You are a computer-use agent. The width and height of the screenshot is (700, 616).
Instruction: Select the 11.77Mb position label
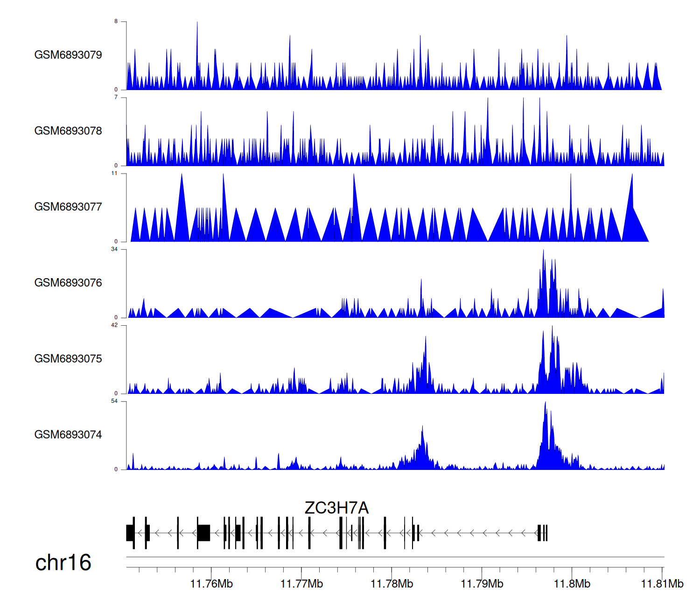pyautogui.click(x=301, y=584)
